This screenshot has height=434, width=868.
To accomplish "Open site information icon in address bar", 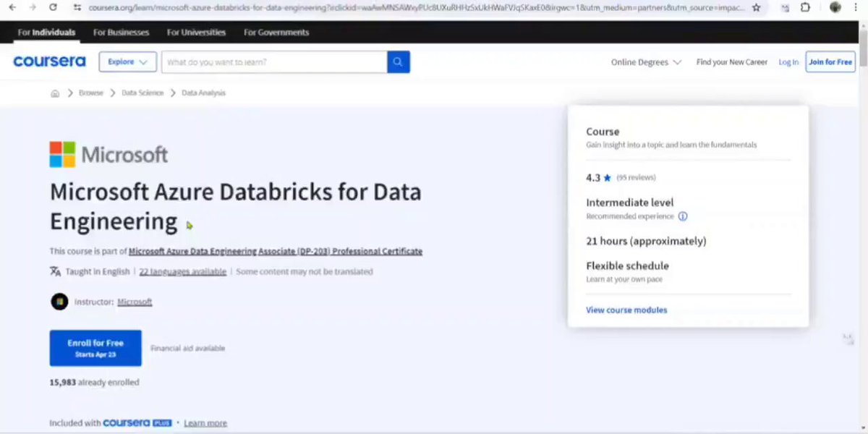I will pyautogui.click(x=77, y=7).
